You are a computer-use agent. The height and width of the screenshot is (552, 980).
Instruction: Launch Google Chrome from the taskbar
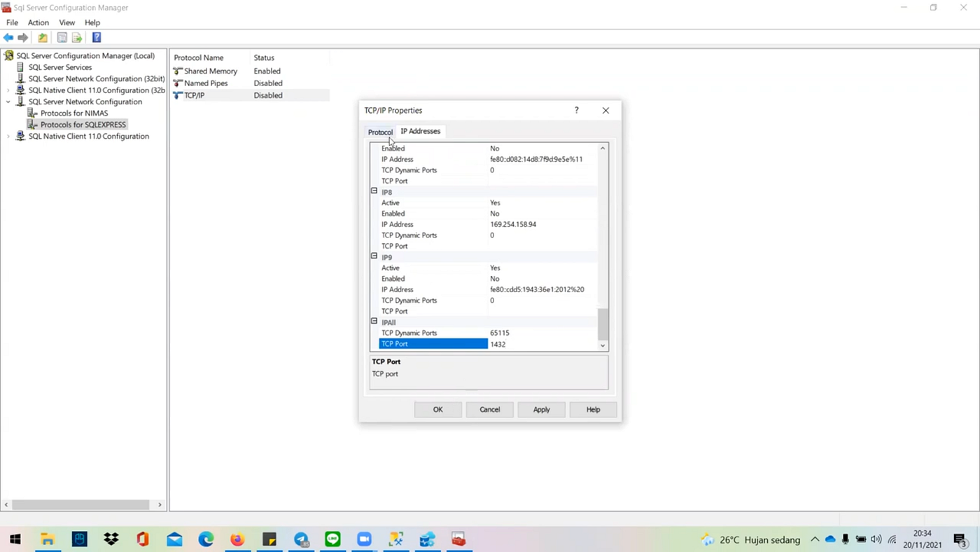tap(206, 539)
